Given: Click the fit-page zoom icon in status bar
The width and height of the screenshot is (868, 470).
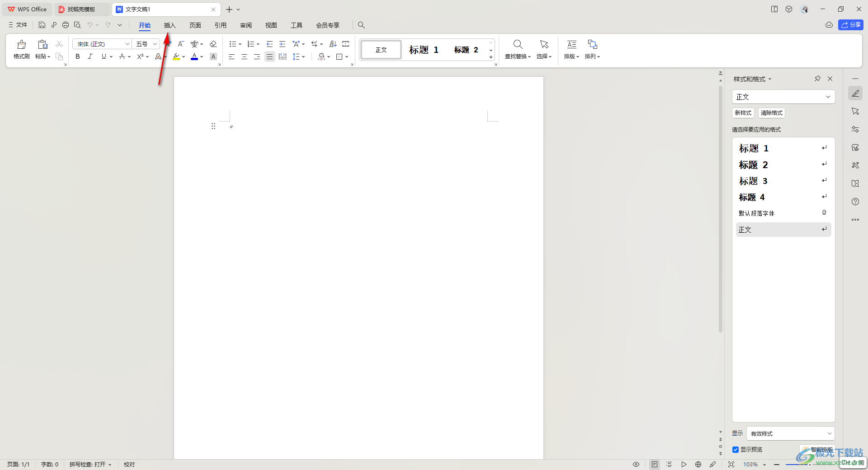Looking at the screenshot, I should coord(731,464).
